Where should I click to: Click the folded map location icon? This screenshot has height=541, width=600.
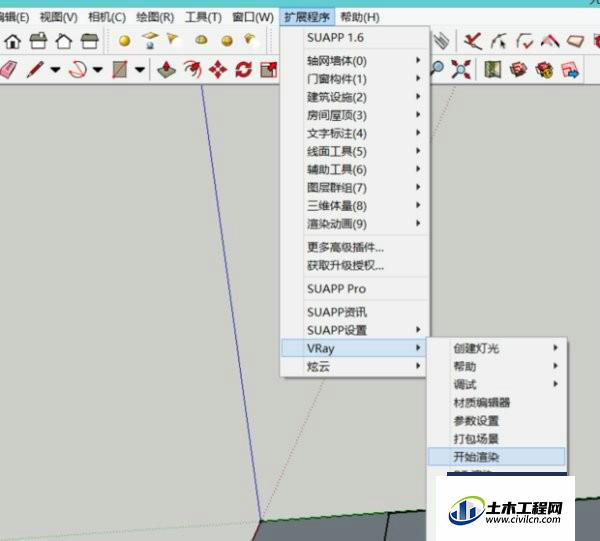(x=492, y=70)
